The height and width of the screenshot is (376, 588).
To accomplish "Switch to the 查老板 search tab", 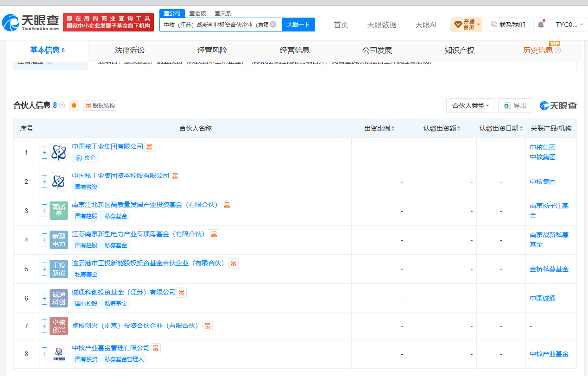I will pyautogui.click(x=197, y=13).
